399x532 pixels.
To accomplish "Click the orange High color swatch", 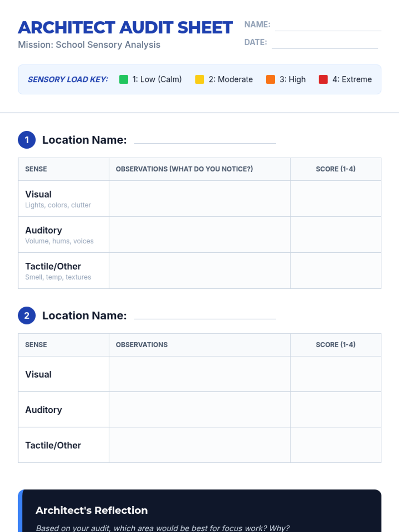I will coord(271,79).
